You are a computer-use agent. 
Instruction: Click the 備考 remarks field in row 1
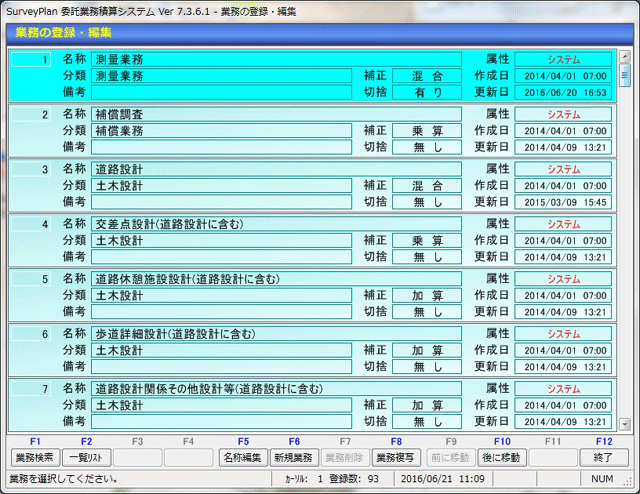pos(221,92)
